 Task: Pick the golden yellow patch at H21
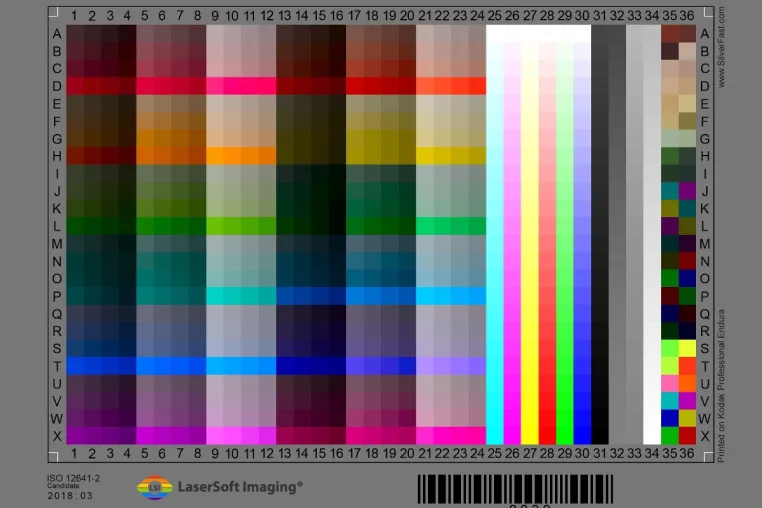click(425, 156)
